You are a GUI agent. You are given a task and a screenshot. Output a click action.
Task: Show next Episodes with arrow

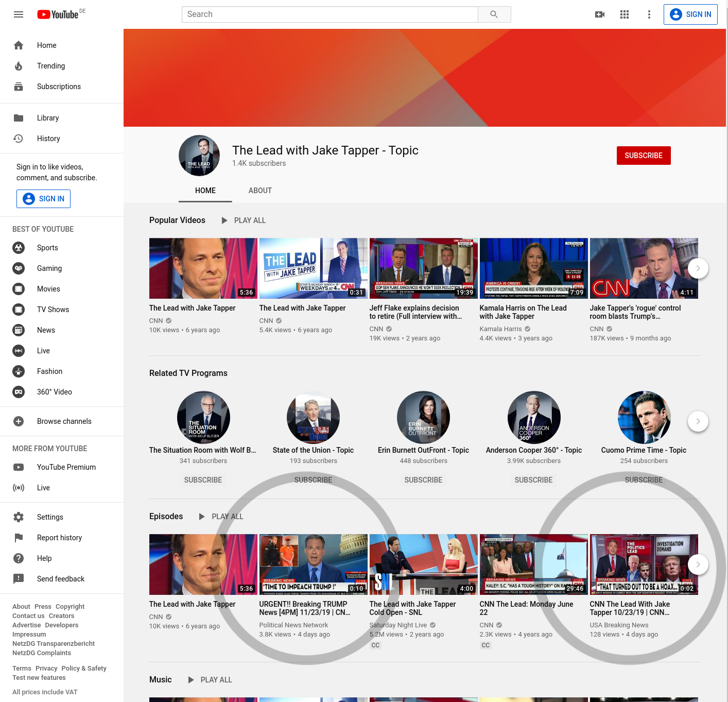coord(698,564)
